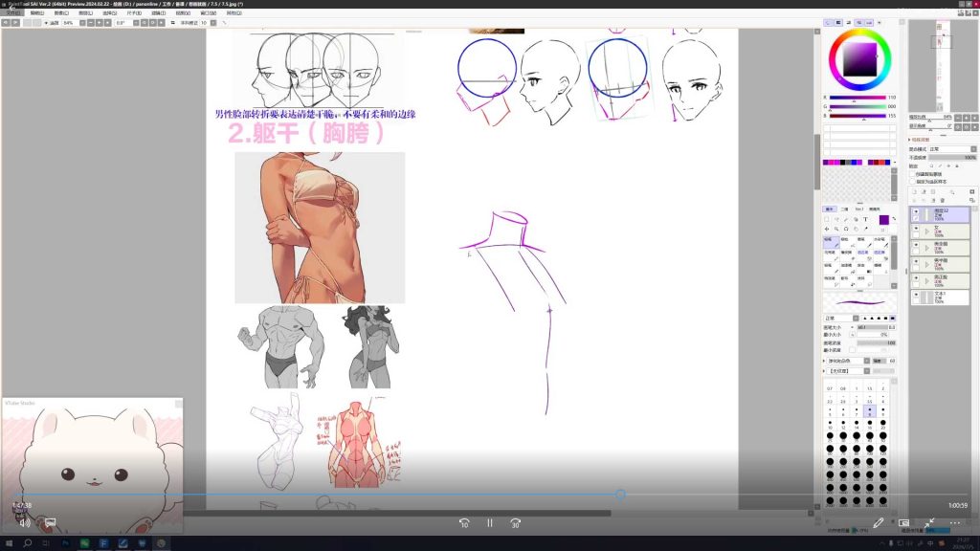The image size is (980, 551).
Task: Open the Windows Start menu
Action: click(x=8, y=543)
